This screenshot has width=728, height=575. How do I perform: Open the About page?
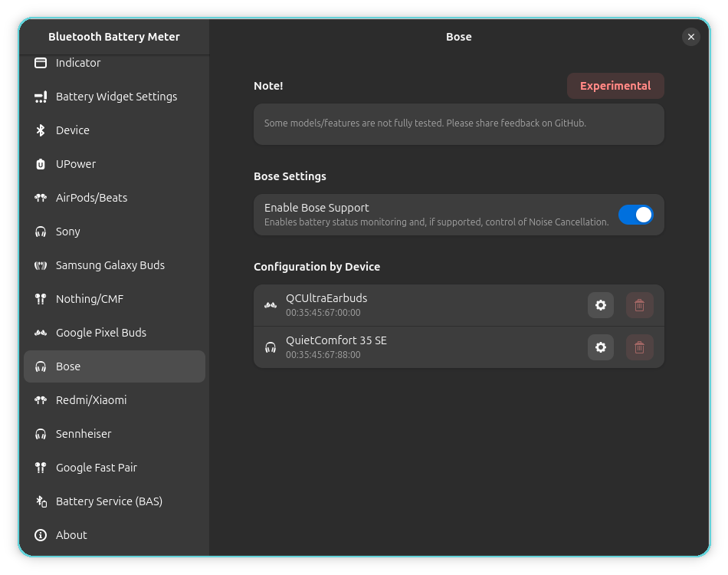(114, 535)
